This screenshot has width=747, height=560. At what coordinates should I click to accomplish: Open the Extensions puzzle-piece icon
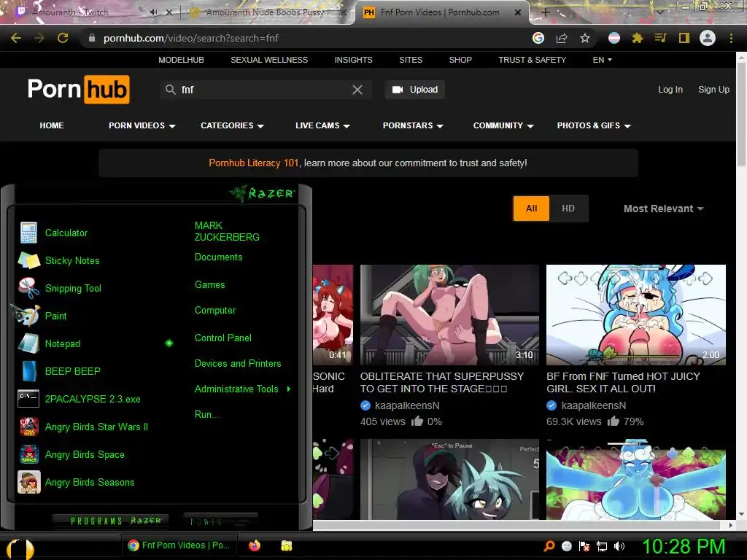click(x=638, y=38)
